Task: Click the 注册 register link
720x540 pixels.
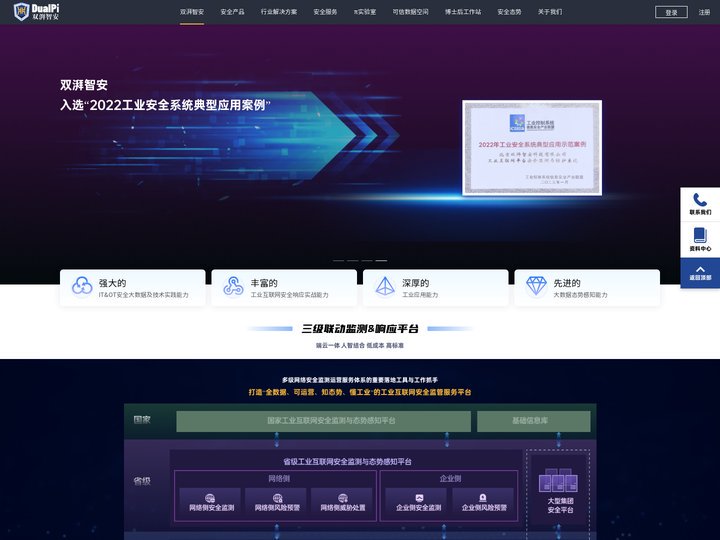Action: pos(704,12)
